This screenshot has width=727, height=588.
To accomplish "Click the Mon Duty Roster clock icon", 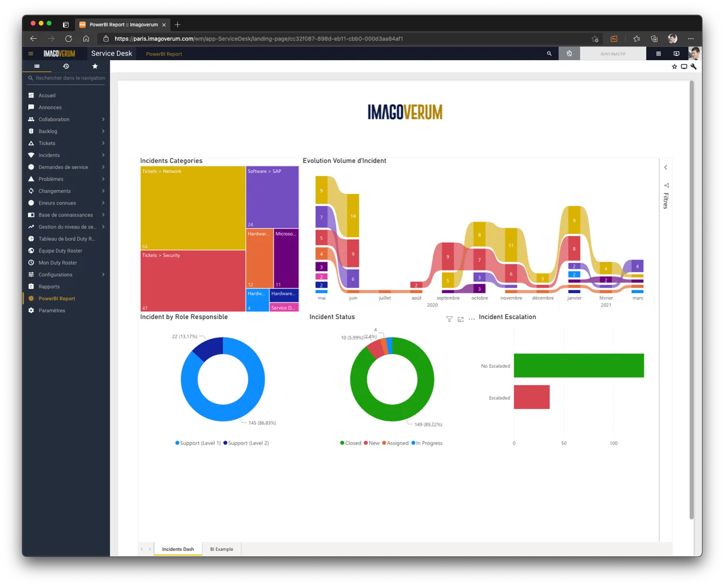I will click(x=31, y=263).
